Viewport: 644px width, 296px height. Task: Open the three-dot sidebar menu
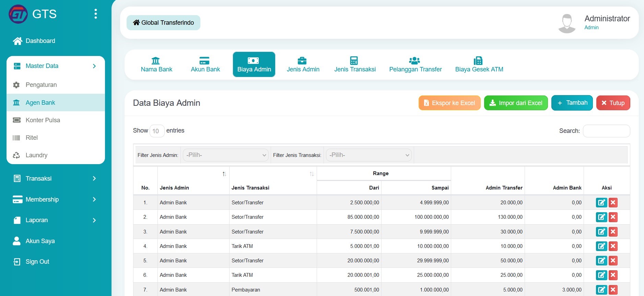point(96,14)
